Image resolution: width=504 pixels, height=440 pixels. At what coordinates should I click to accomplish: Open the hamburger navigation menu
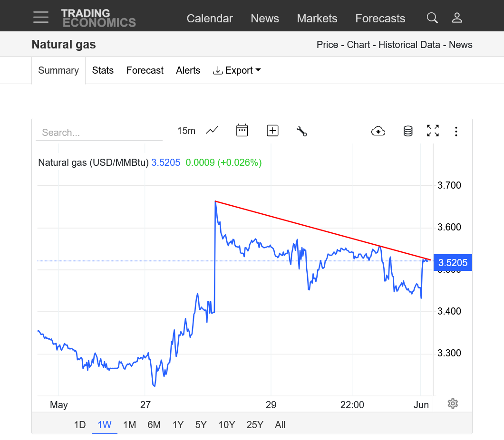click(41, 18)
